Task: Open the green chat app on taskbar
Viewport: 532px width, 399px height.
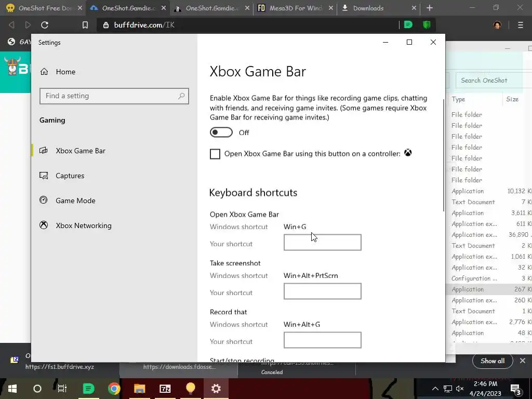Action: tap(88, 389)
